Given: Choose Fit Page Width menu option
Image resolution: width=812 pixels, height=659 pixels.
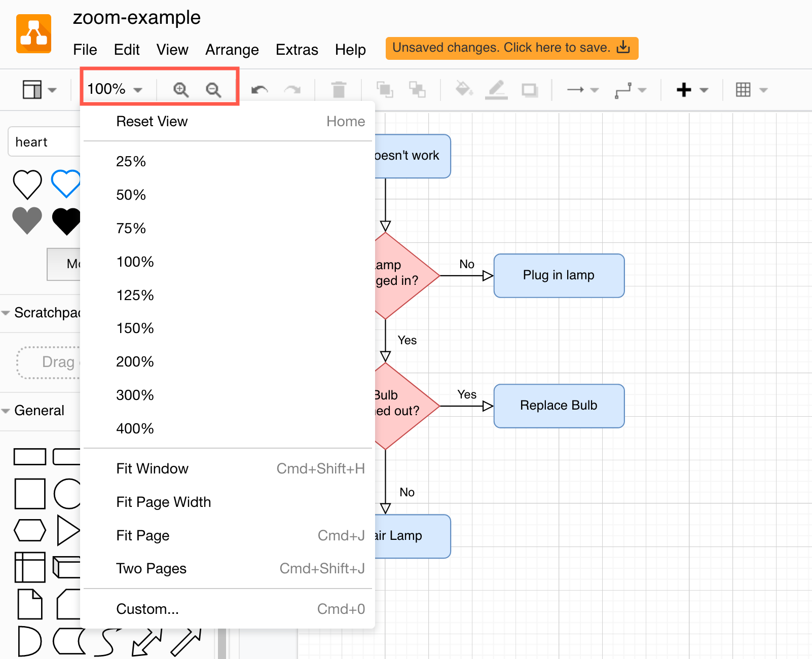Looking at the screenshot, I should tap(163, 502).
